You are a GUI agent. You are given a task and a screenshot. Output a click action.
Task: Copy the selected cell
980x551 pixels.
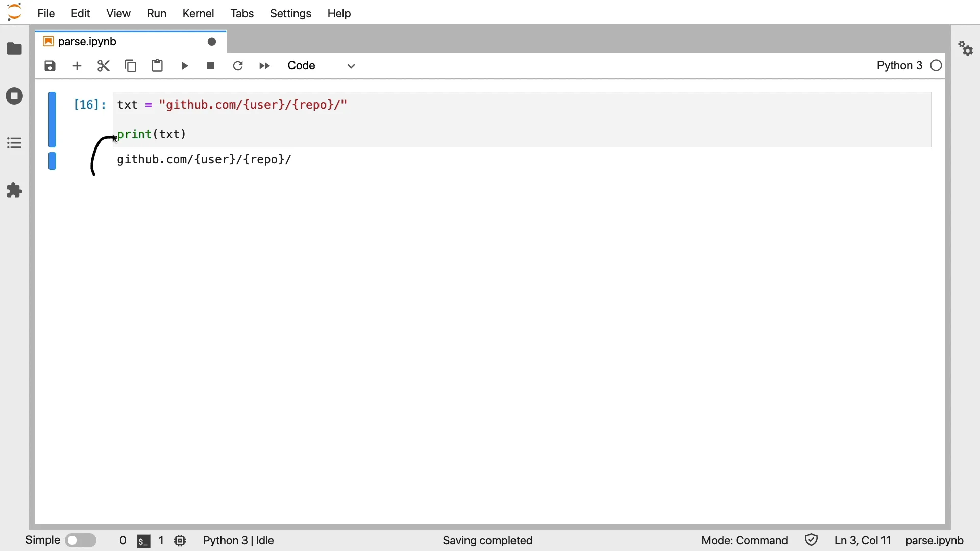click(x=131, y=66)
